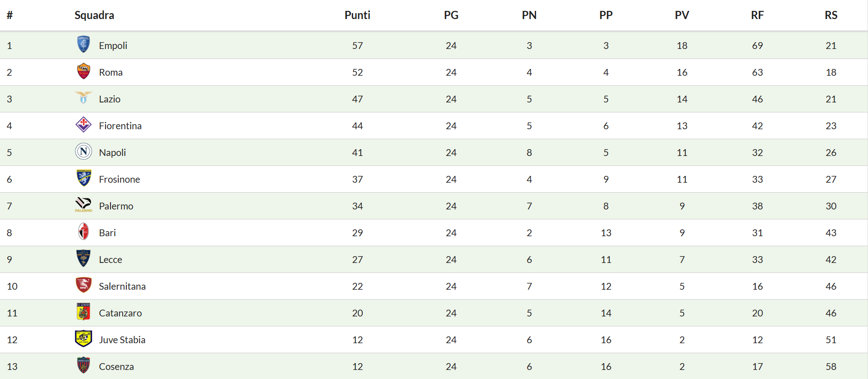This screenshot has width=868, height=379.
Task: Open the Napoli circular logo
Action: [83, 151]
